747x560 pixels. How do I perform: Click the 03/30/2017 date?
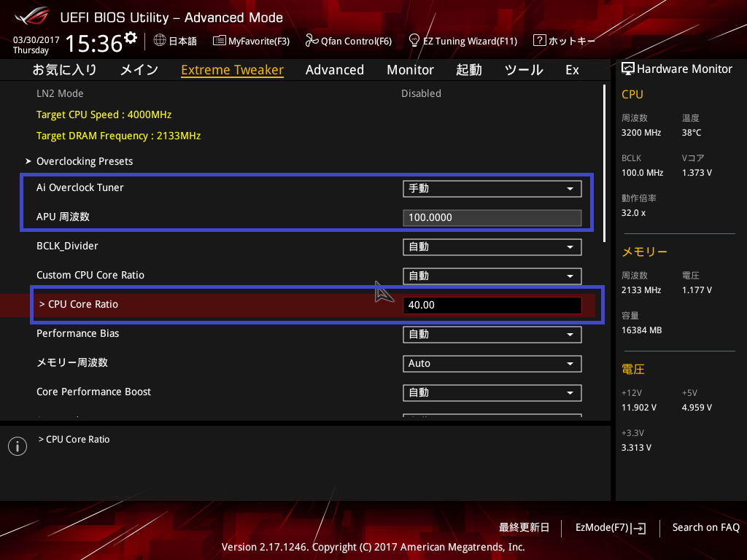[x=36, y=40]
